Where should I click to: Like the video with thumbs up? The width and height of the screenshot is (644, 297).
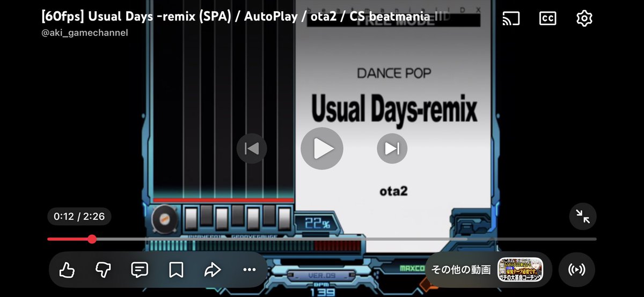pyautogui.click(x=67, y=270)
